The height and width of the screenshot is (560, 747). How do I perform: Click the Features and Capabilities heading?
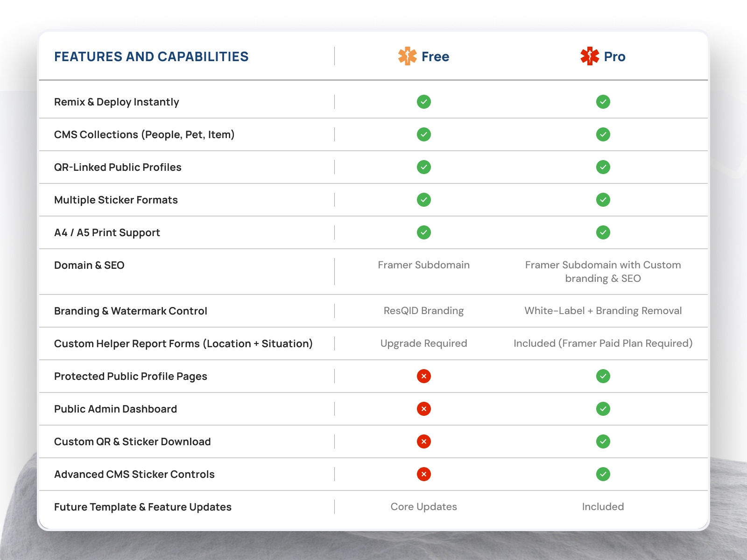click(151, 57)
